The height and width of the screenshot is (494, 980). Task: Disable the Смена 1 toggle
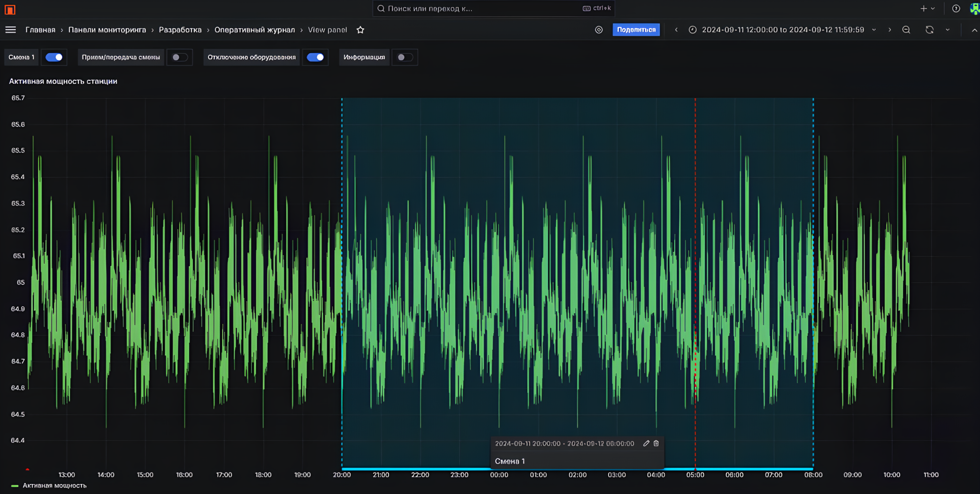click(x=54, y=57)
